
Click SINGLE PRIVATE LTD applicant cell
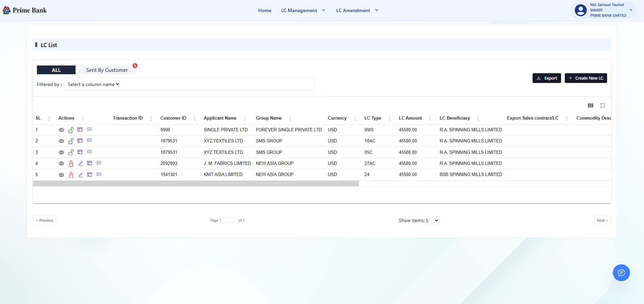[226, 130]
